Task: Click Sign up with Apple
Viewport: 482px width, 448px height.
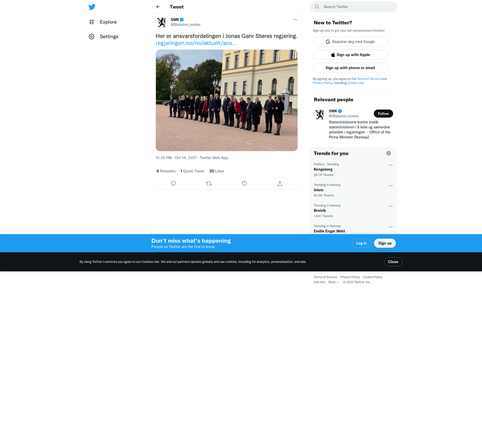Action: coord(350,55)
